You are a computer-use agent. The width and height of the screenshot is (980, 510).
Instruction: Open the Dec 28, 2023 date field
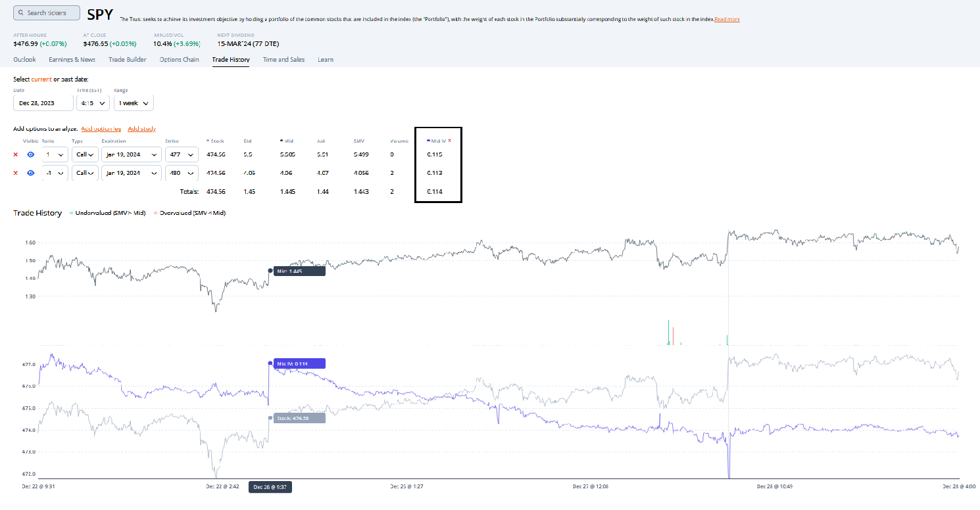[43, 103]
